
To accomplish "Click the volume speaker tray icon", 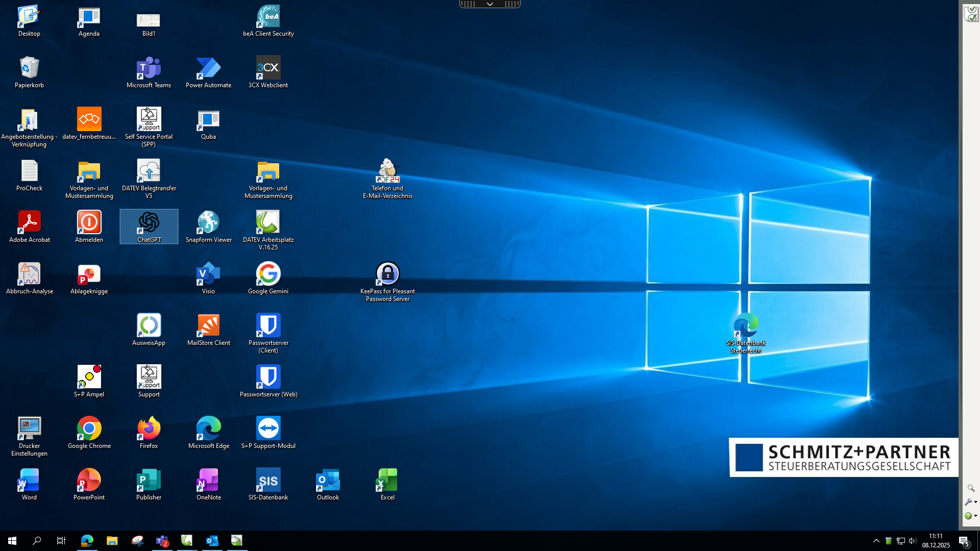I will 913,541.
